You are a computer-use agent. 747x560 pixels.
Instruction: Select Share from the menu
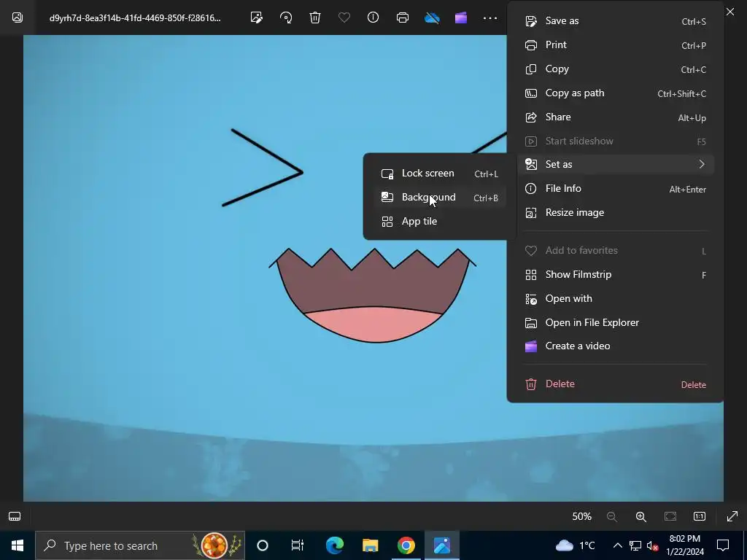click(616, 117)
